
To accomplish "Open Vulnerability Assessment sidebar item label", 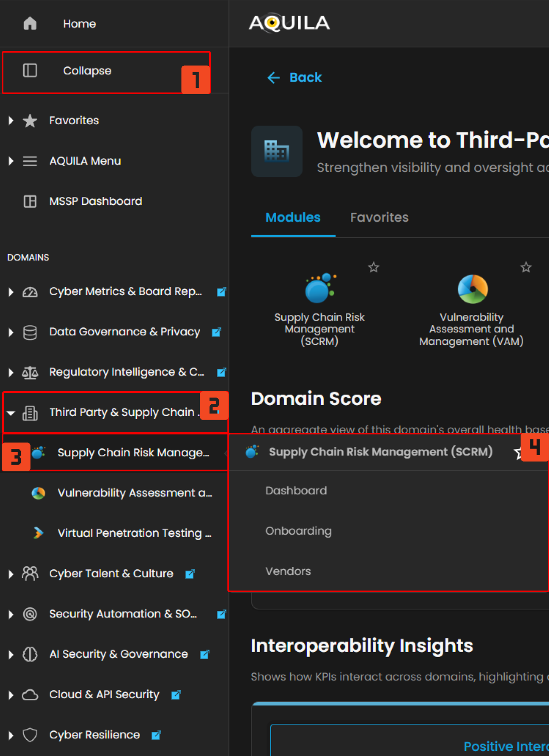I will tap(135, 493).
